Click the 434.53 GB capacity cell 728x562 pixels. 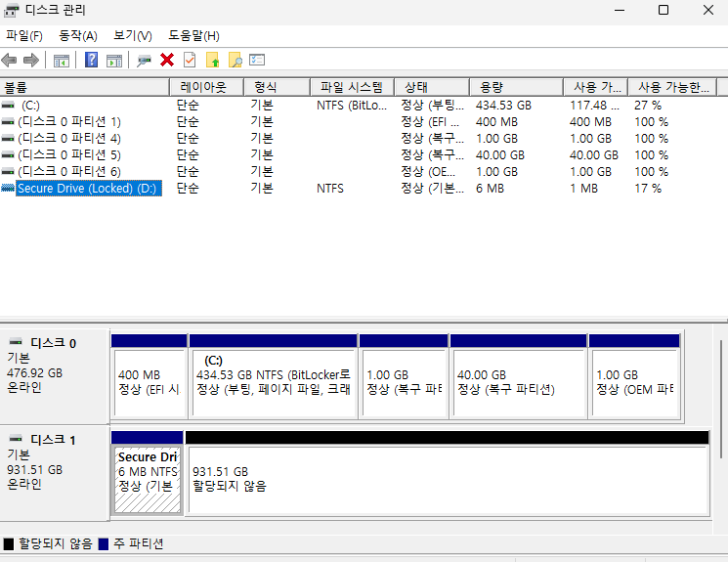tap(503, 106)
